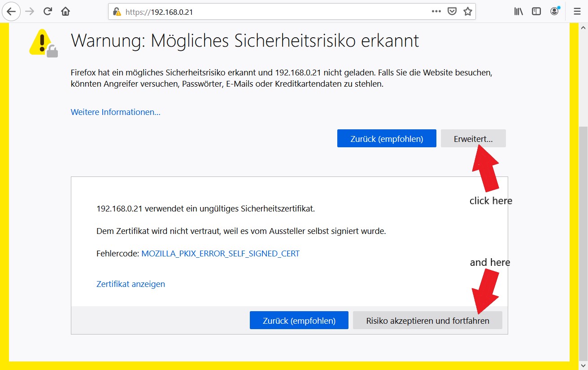The width and height of the screenshot is (588, 370).
Task: Reload the current page
Action: [48, 12]
